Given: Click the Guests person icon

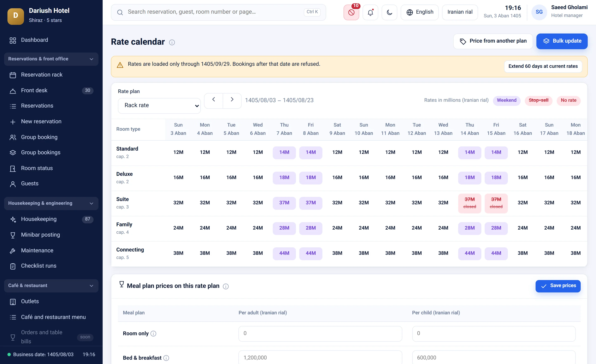Looking at the screenshot, I should pyautogui.click(x=13, y=184).
